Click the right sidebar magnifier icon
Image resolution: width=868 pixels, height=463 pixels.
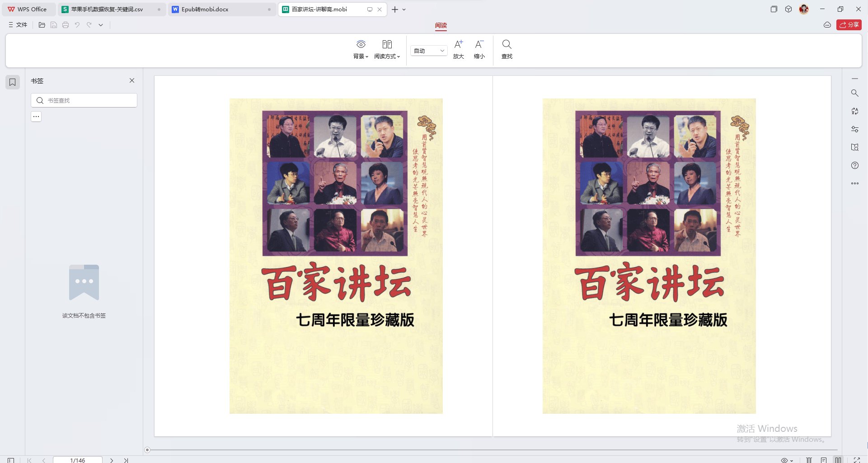point(855,93)
